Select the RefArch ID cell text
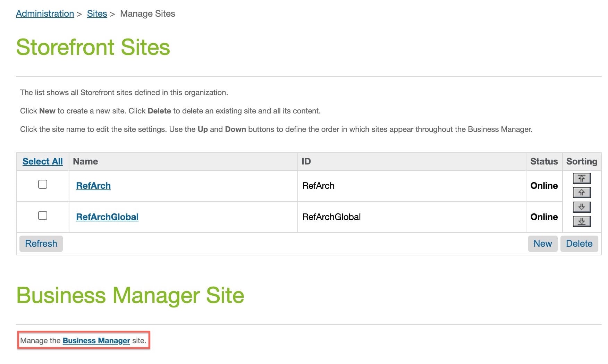 [318, 186]
